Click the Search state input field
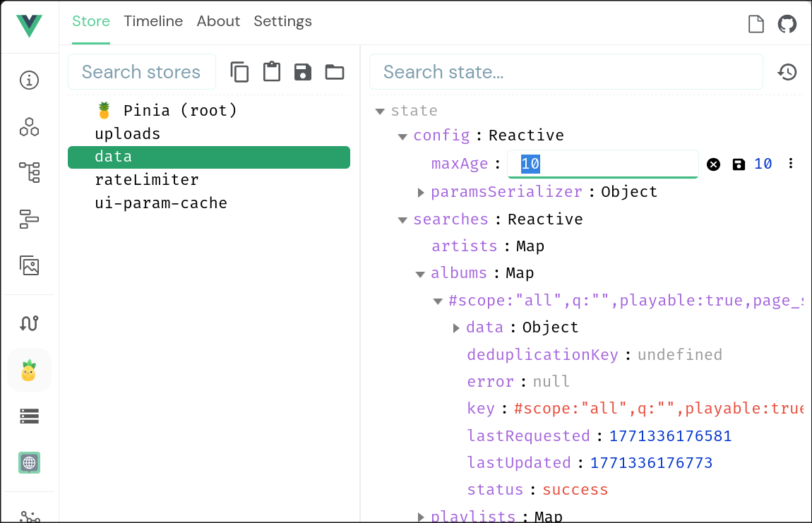Image resolution: width=812 pixels, height=523 pixels. (566, 72)
